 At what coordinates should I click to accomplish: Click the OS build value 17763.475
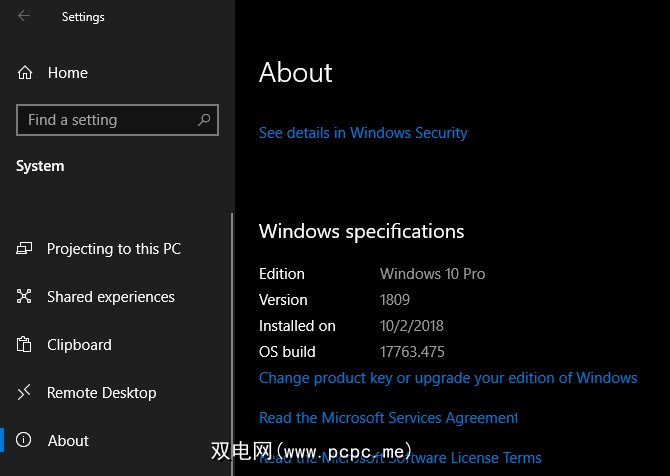pyautogui.click(x=412, y=352)
